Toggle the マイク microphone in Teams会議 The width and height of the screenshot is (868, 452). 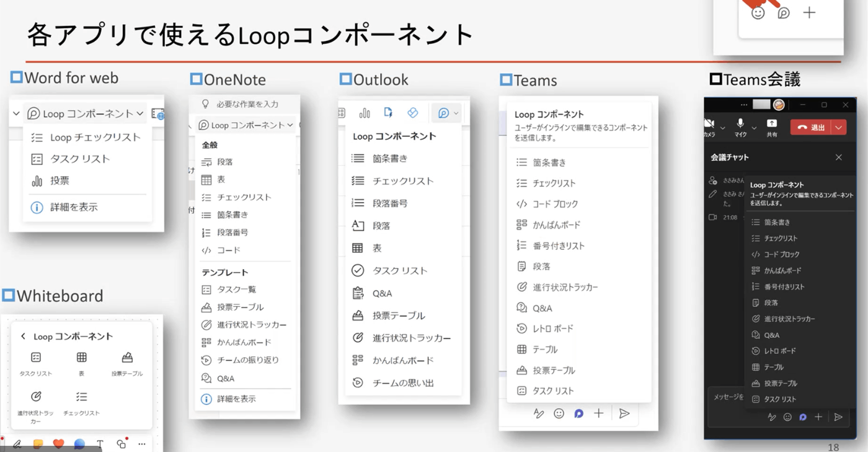pos(740,126)
